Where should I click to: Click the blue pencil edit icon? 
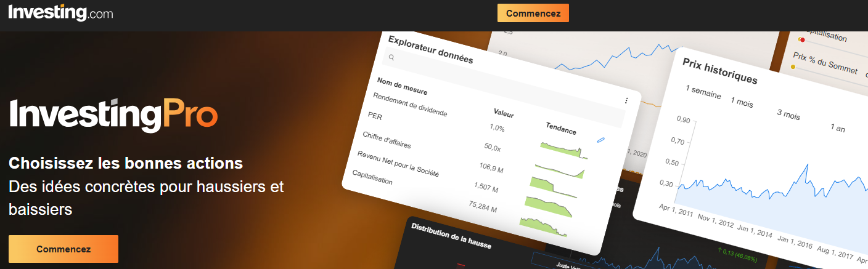click(x=600, y=140)
